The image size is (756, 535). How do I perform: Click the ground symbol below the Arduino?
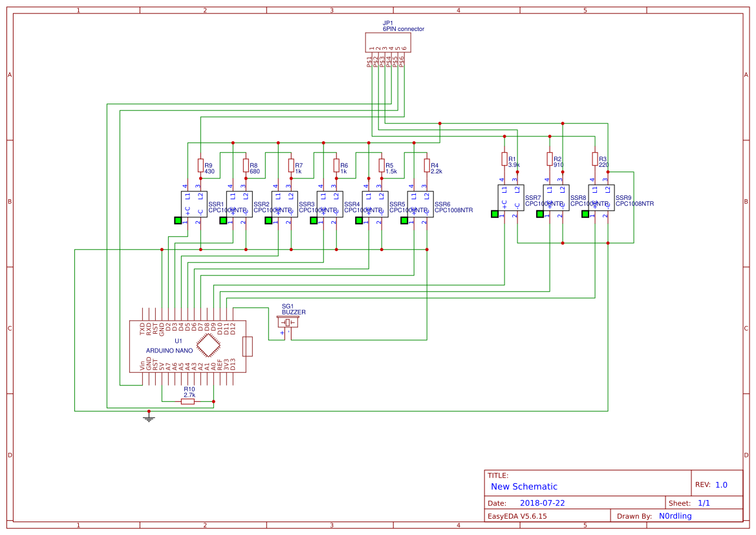pos(148,417)
